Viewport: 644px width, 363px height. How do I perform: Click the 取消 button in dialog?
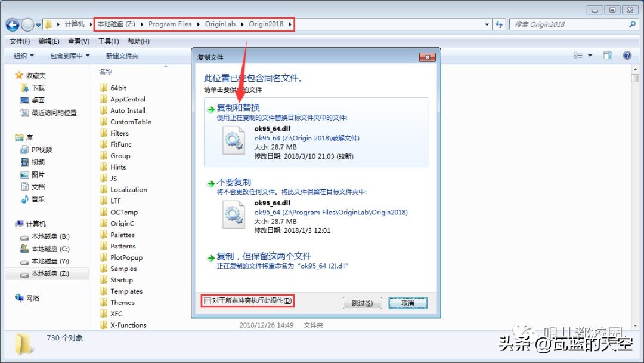pyautogui.click(x=408, y=303)
